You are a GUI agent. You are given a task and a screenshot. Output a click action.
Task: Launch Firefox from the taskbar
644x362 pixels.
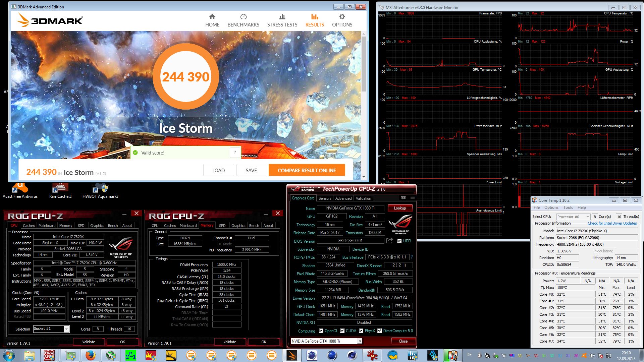pyautogui.click(x=90, y=355)
